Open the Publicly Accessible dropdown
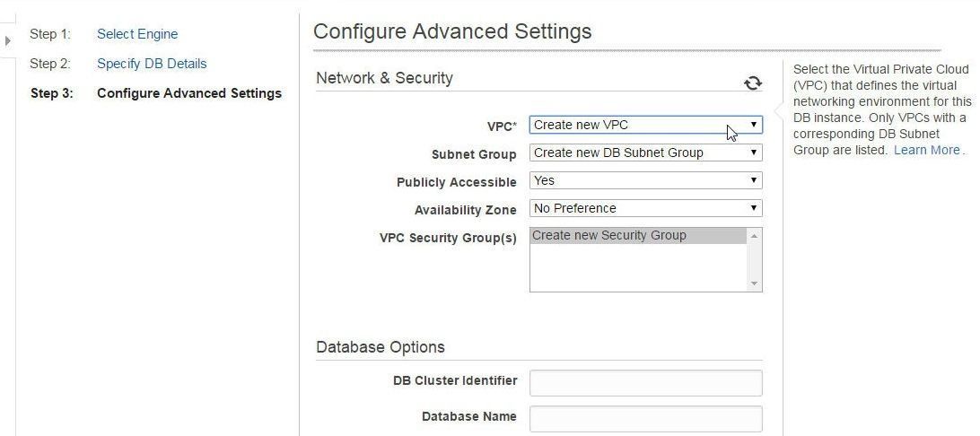980x436 pixels. pyautogui.click(x=645, y=180)
